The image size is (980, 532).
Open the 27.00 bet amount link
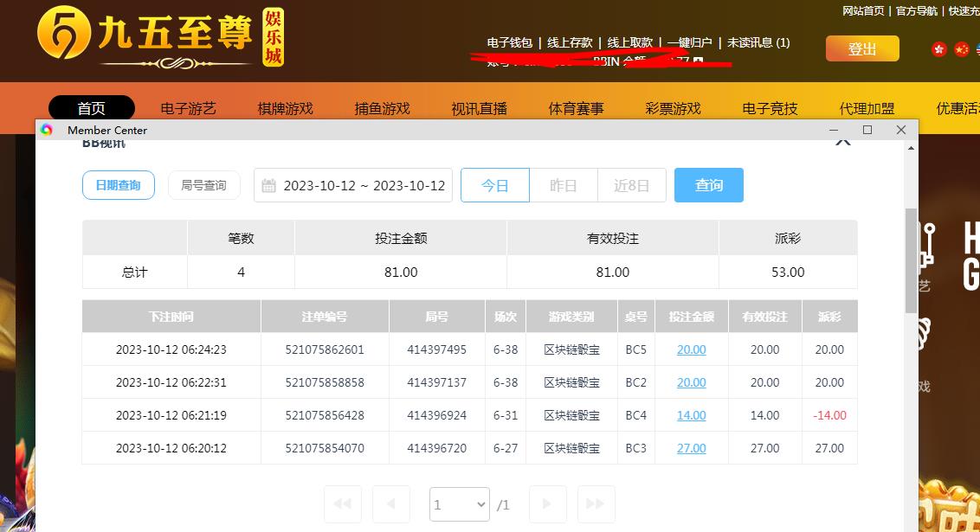coord(691,448)
